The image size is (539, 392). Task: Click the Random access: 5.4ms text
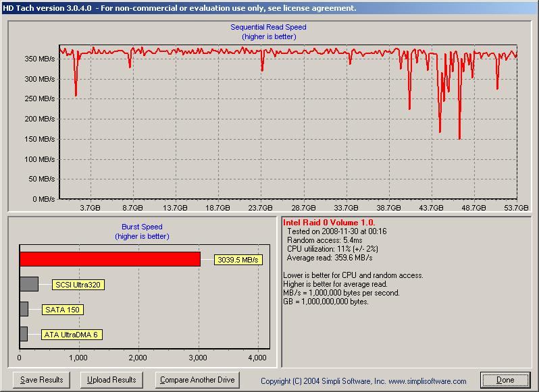324,240
